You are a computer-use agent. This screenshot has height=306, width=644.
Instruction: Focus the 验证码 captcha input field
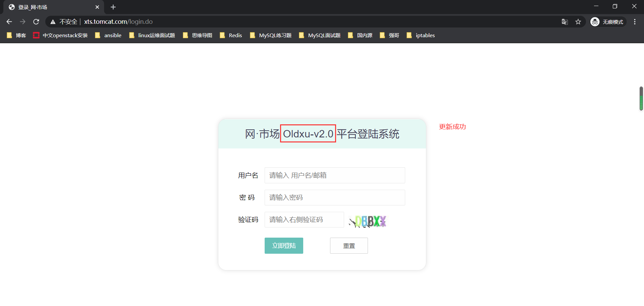(304, 220)
